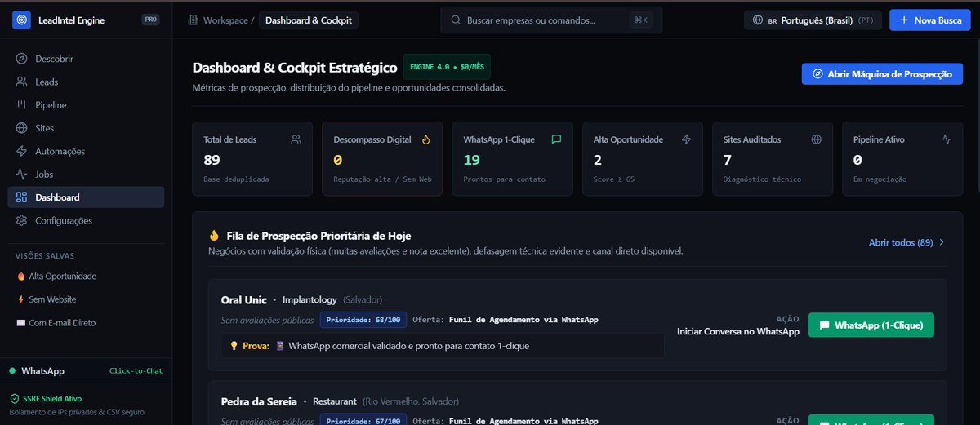The image size is (980, 425).
Task: Focus the Buscar empresas ou comandos field
Action: click(x=551, y=20)
